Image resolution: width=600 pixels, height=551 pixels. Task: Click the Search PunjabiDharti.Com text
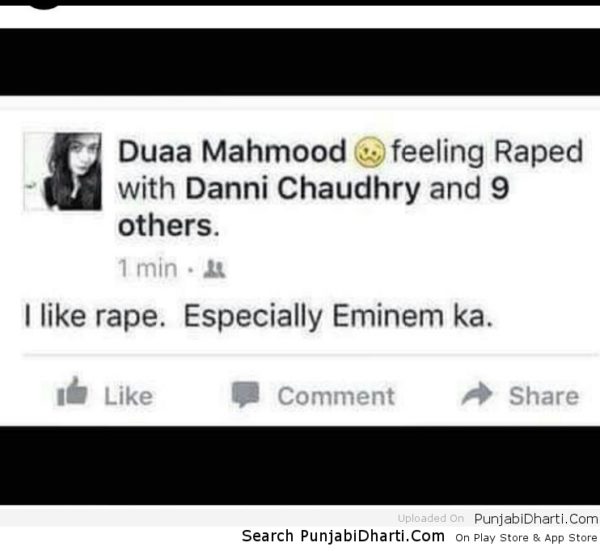(x=343, y=536)
